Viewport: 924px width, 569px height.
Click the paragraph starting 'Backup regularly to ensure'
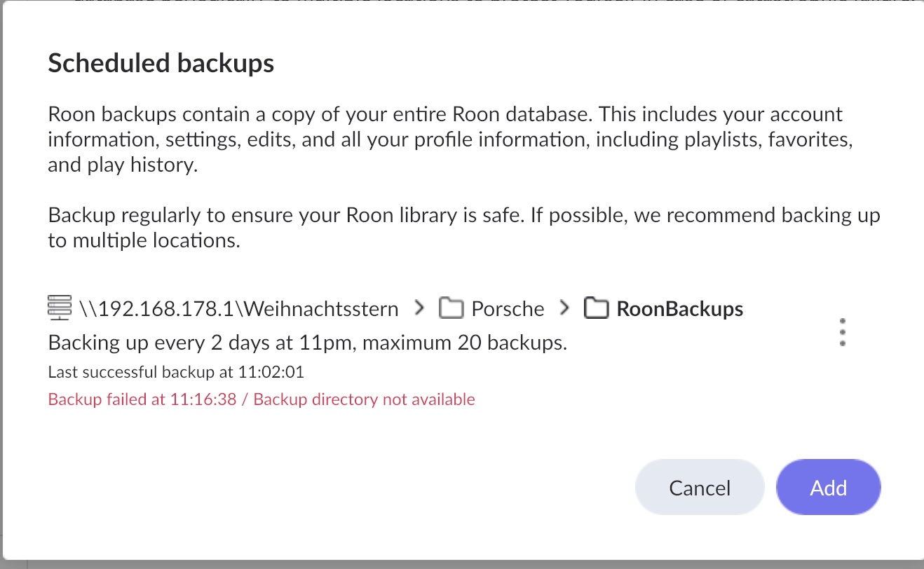pos(464,228)
